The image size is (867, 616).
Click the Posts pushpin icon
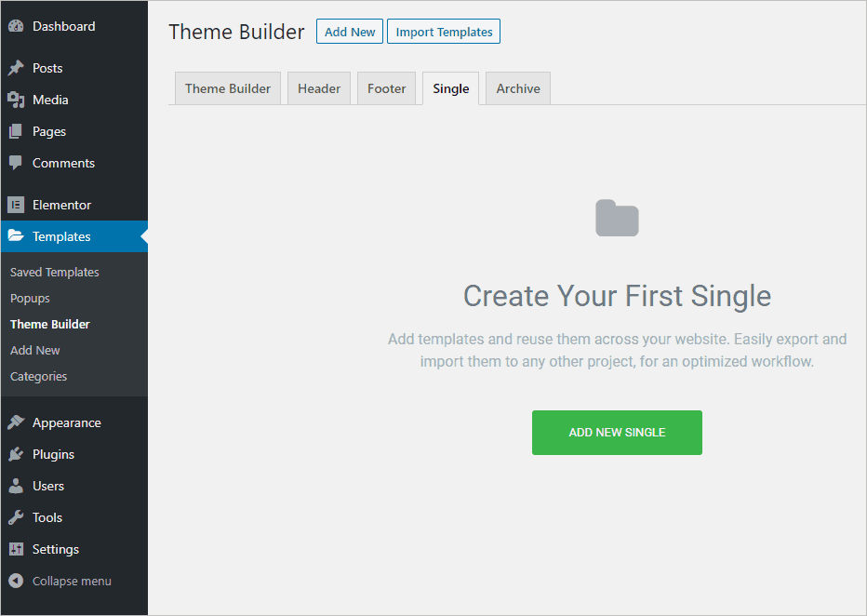[16, 68]
